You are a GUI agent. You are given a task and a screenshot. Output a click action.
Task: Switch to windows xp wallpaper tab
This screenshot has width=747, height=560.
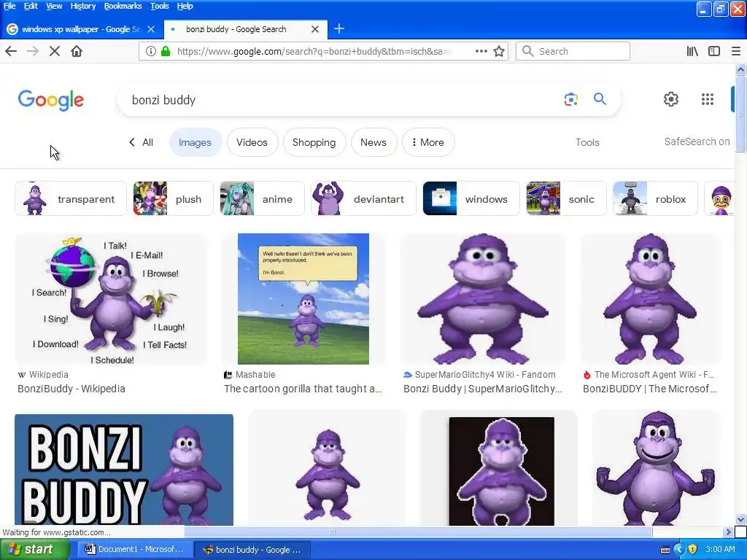81,29
